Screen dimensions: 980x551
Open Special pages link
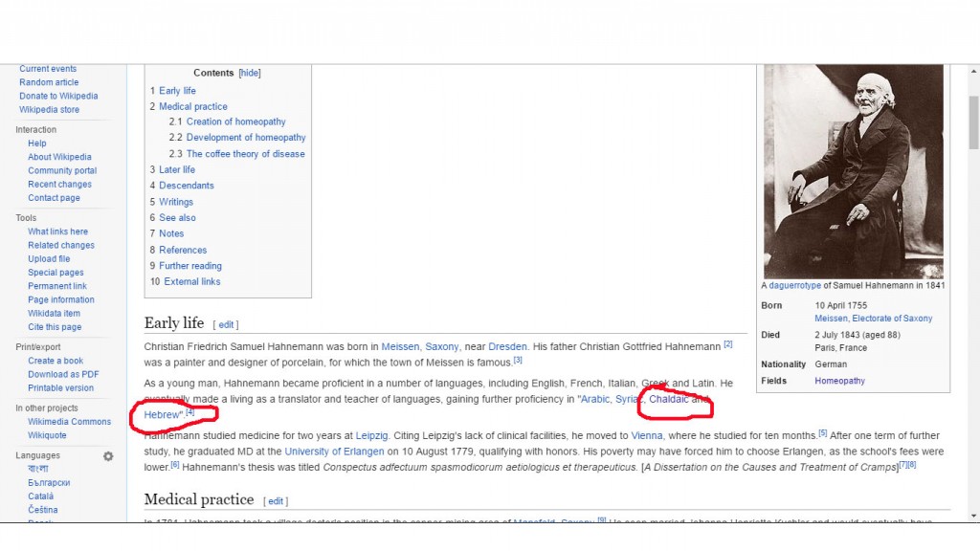click(56, 273)
